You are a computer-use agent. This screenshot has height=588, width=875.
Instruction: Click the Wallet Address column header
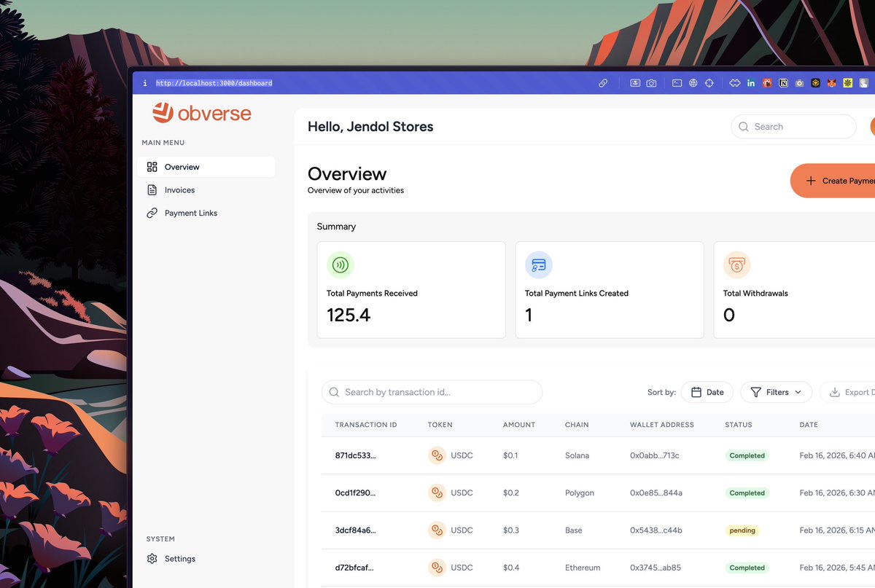click(662, 425)
